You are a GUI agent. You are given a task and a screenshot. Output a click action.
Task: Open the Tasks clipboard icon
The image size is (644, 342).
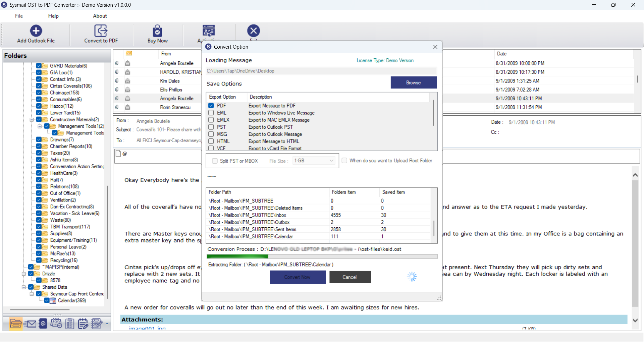click(70, 324)
